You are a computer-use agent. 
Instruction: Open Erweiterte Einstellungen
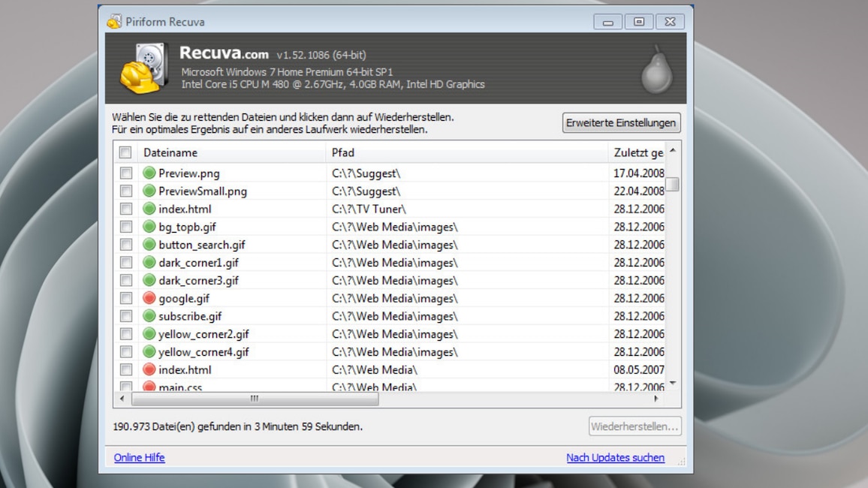[621, 123]
